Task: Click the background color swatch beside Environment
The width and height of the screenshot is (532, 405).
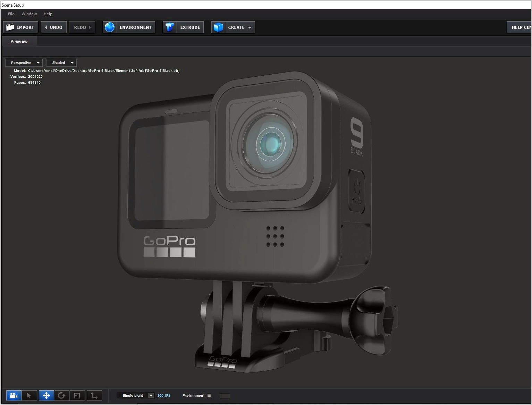Action: (225, 396)
